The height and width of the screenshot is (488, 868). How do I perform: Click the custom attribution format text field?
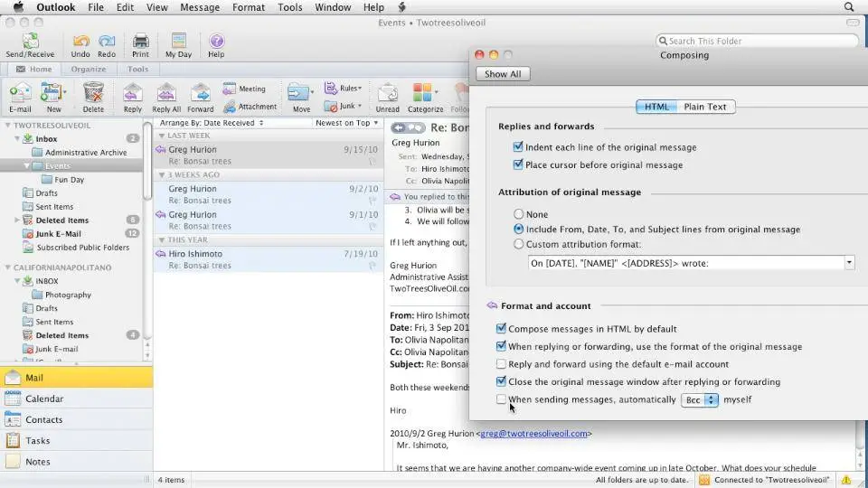[686, 263]
